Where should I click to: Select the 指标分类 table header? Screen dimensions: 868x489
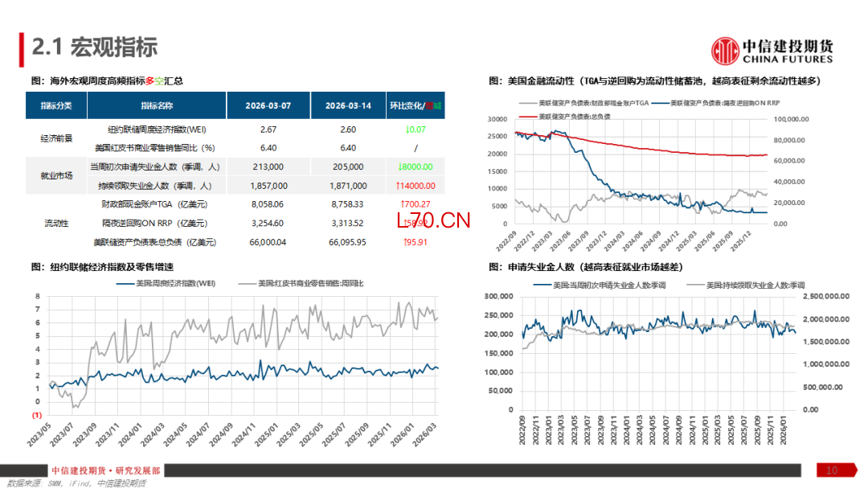[x=56, y=106]
